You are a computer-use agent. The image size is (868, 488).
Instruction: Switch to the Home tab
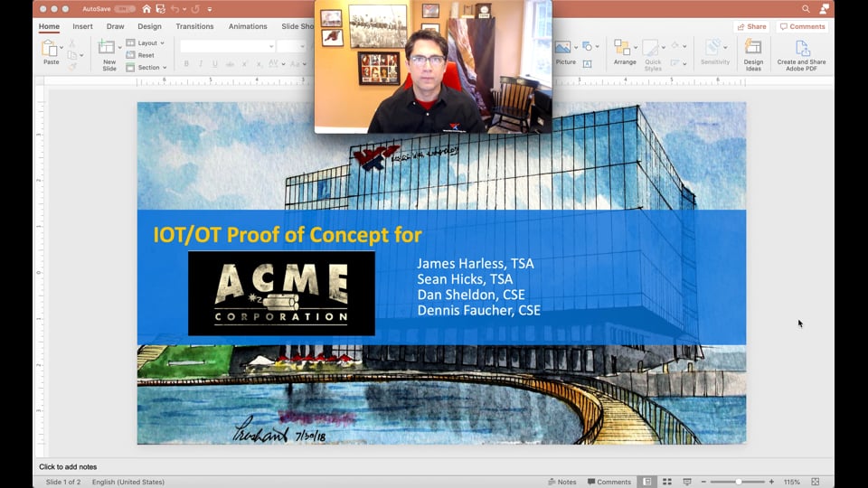pyautogui.click(x=49, y=26)
